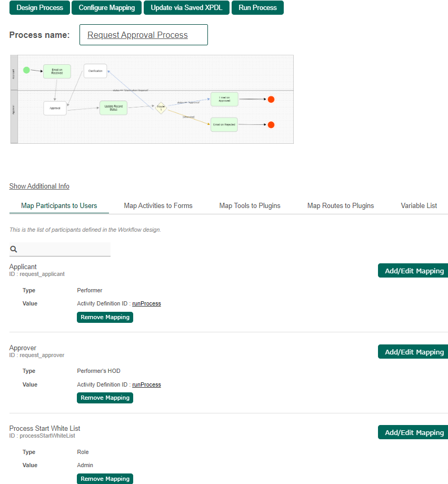Switch to Map Activities to Forms tab

click(x=158, y=206)
